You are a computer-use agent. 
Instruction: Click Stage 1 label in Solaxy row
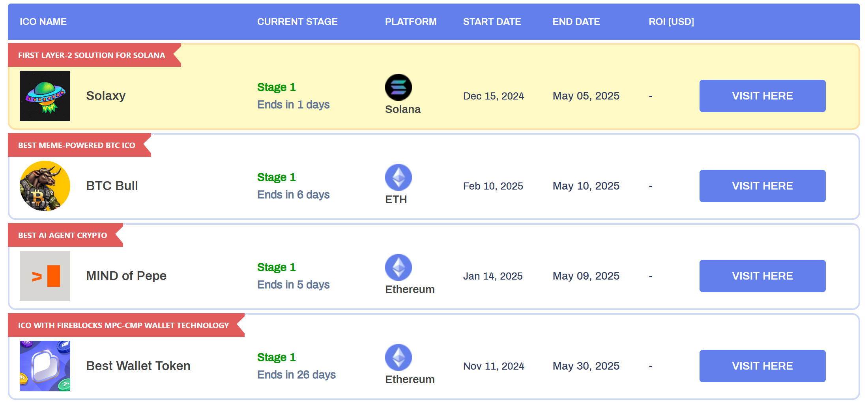pyautogui.click(x=277, y=87)
